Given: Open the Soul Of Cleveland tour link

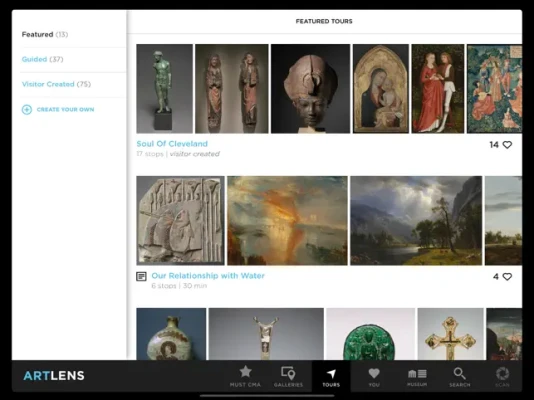Looking at the screenshot, I should tap(172, 144).
